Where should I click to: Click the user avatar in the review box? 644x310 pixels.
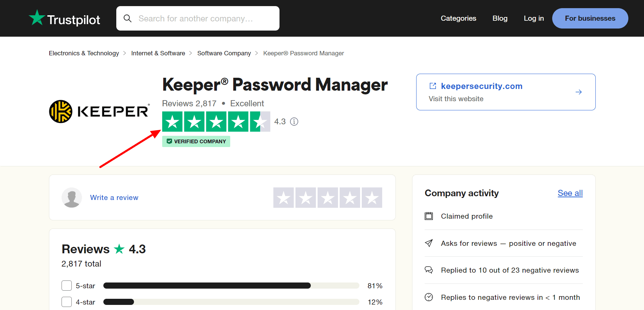tap(72, 198)
